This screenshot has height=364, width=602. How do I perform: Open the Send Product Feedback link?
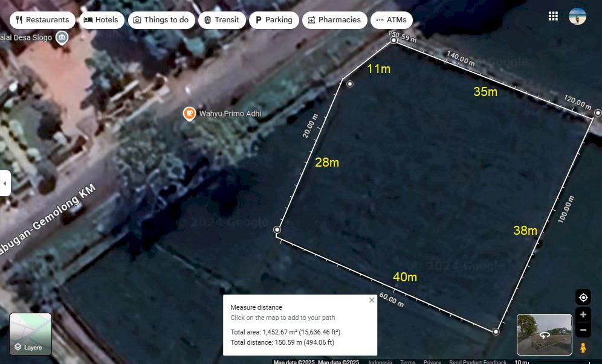pos(477,362)
